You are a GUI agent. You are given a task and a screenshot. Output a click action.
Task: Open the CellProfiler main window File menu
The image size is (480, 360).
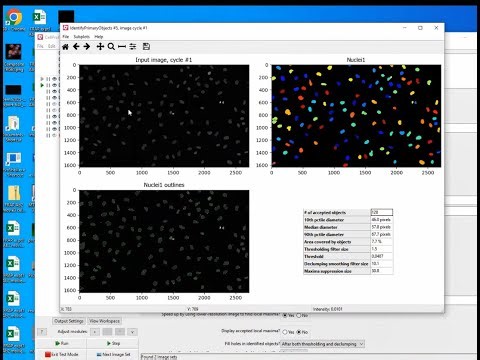[x=40, y=46]
